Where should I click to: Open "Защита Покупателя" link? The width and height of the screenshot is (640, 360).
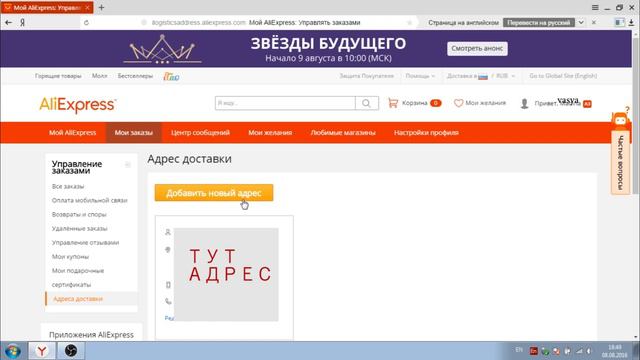click(367, 76)
